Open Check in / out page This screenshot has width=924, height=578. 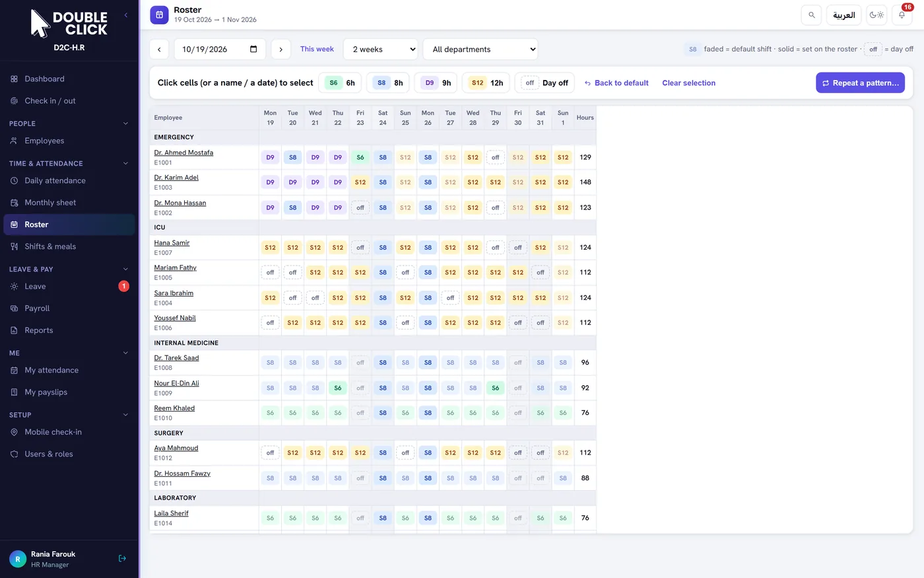point(69,101)
